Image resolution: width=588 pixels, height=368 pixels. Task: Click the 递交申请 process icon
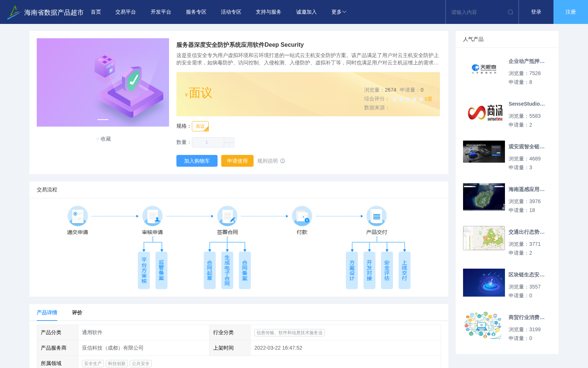[x=77, y=216]
